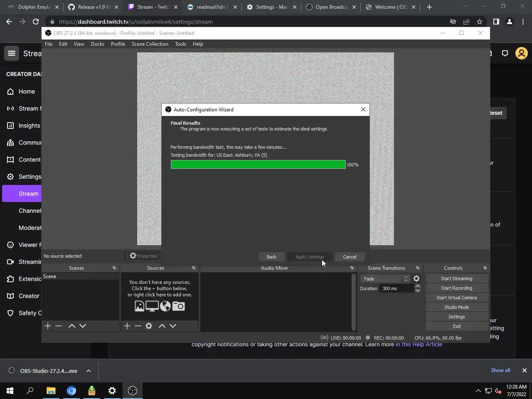Open OBS Settings from Controls
Viewport: 532px width, 399px height.
click(x=456, y=317)
